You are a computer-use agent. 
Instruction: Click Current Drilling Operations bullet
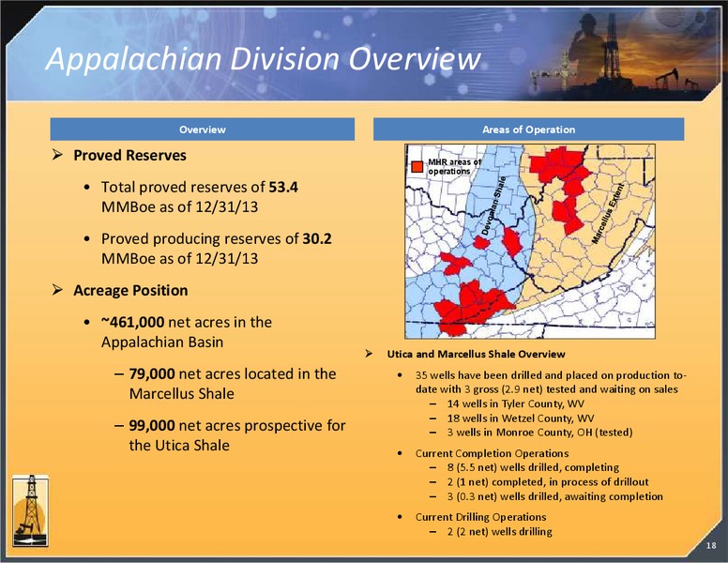(480, 517)
